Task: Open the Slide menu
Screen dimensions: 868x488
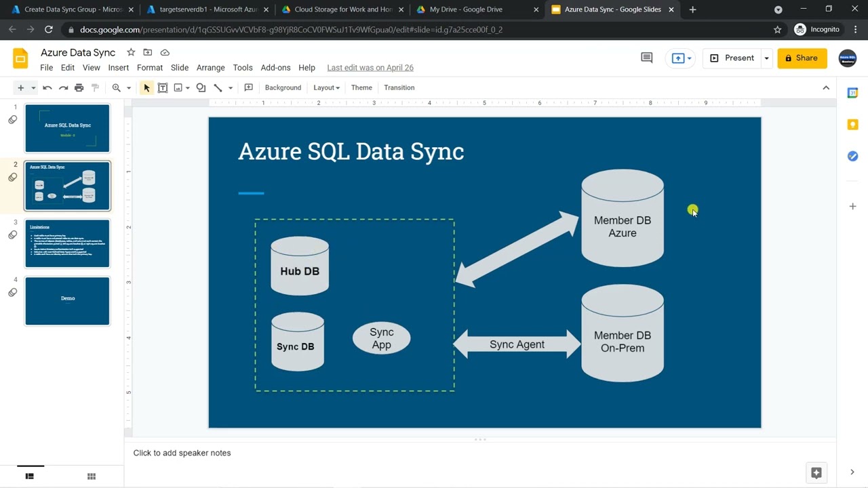Action: point(180,68)
